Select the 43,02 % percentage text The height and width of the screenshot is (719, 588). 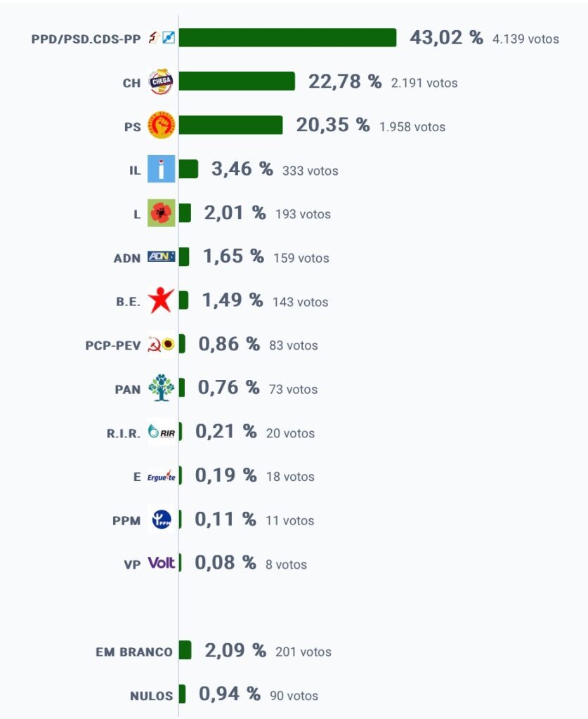[446, 38]
